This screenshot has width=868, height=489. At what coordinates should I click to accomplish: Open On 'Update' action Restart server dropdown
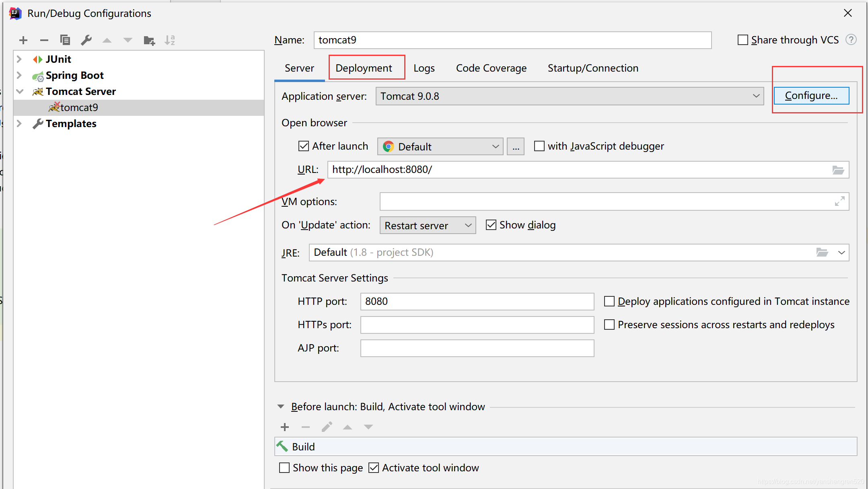(428, 225)
